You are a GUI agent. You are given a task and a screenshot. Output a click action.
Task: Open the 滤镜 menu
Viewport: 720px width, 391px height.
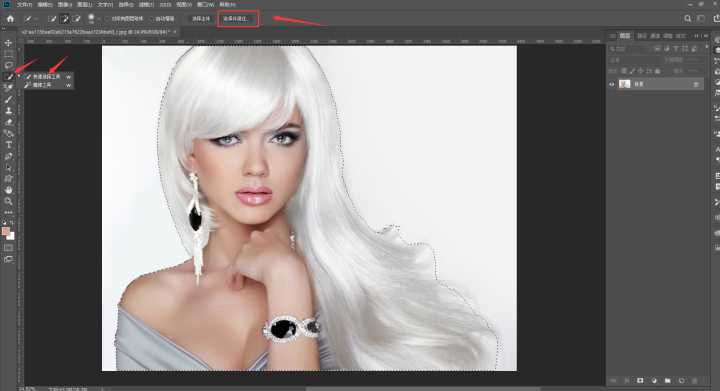146,5
